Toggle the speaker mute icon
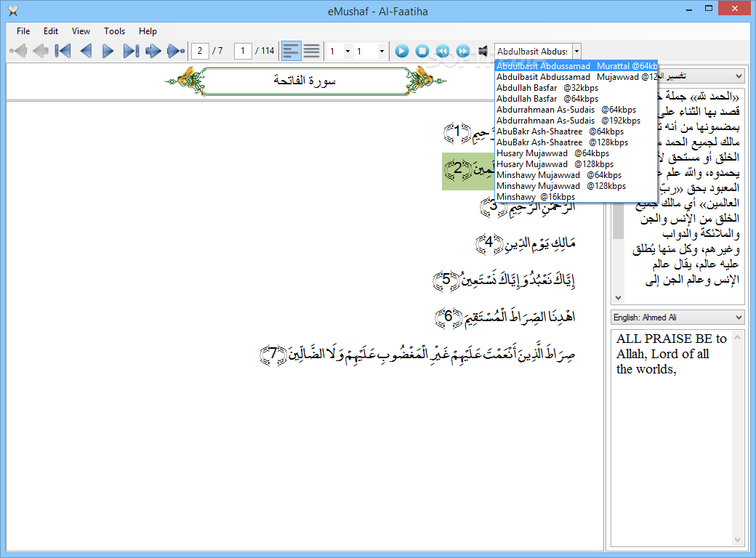The width and height of the screenshot is (756, 558). (483, 51)
